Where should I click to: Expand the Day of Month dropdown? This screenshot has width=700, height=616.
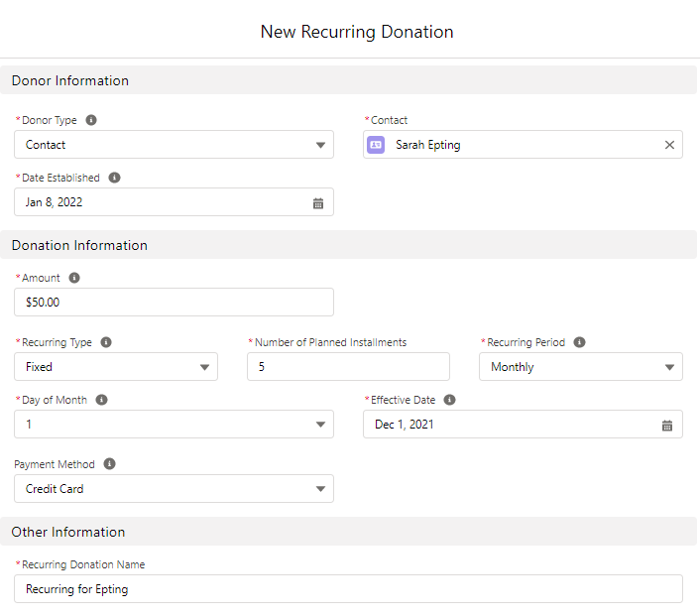tap(174, 425)
